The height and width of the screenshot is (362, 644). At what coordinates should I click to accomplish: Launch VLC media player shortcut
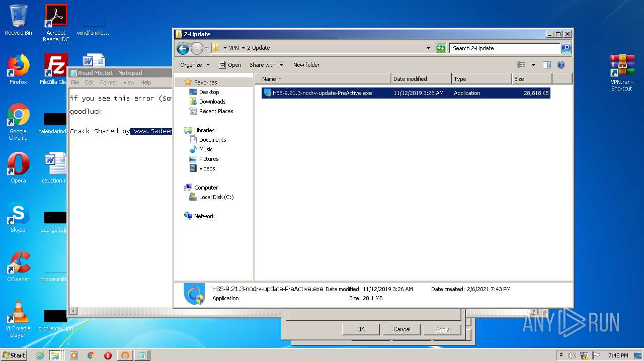(x=18, y=319)
